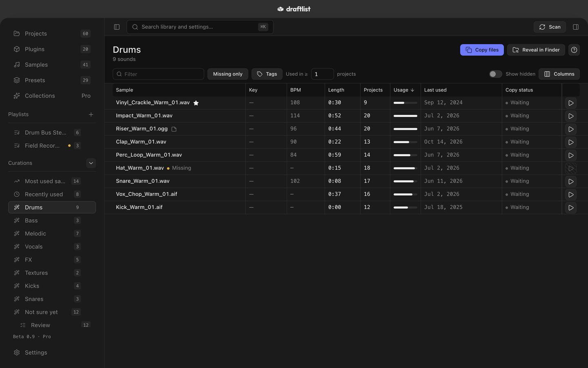
Task: Open Settings from the sidebar
Action: (52, 352)
